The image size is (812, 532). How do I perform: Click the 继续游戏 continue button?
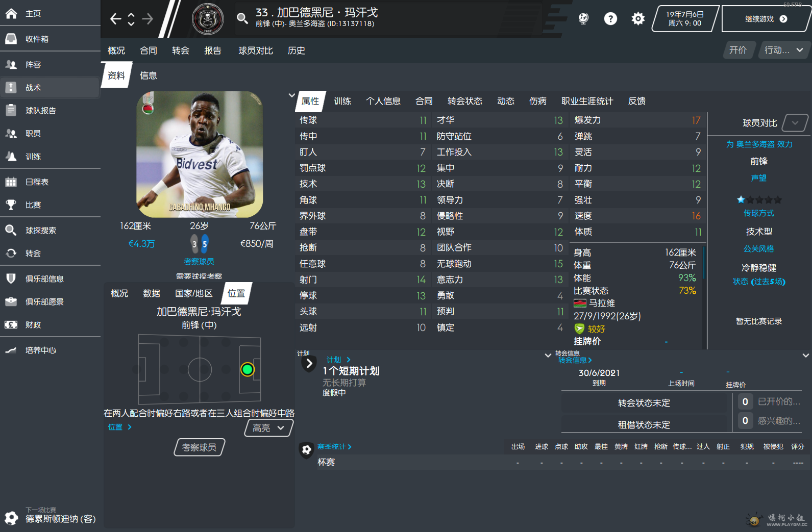pyautogui.click(x=766, y=19)
